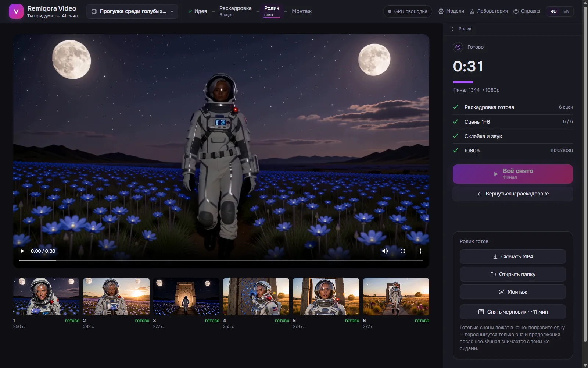
Task: Select scene 4 thumbnail
Action: [x=256, y=297]
